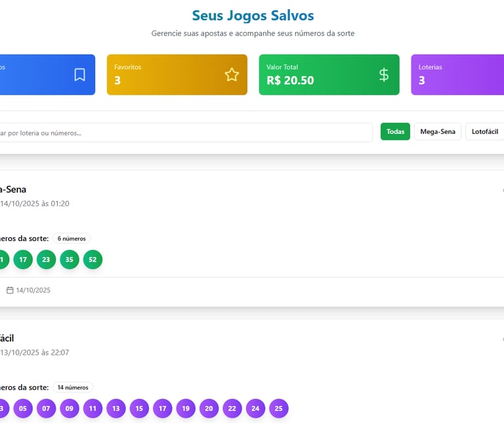Screen dimensions: 504x423
Task: Select the Todas filter
Action: click(x=395, y=132)
